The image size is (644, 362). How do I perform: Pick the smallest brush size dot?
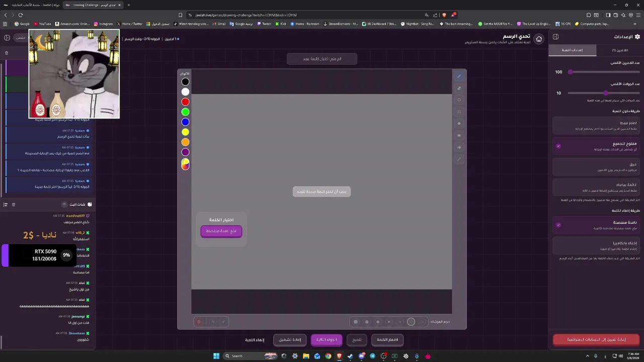(422, 322)
